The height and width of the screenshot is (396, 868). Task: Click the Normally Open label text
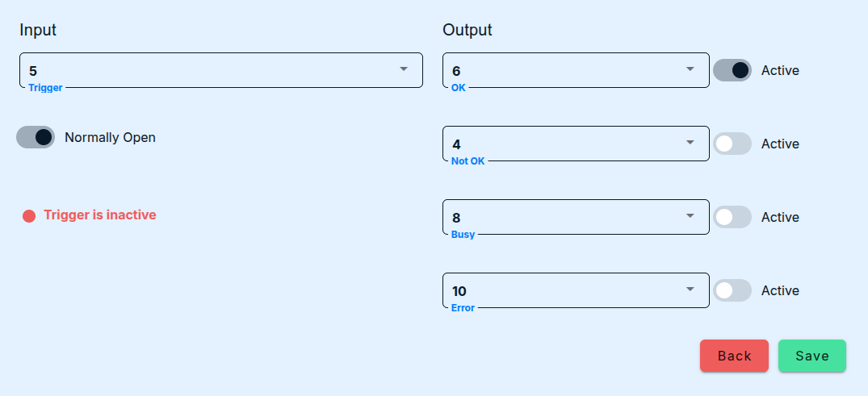(110, 137)
